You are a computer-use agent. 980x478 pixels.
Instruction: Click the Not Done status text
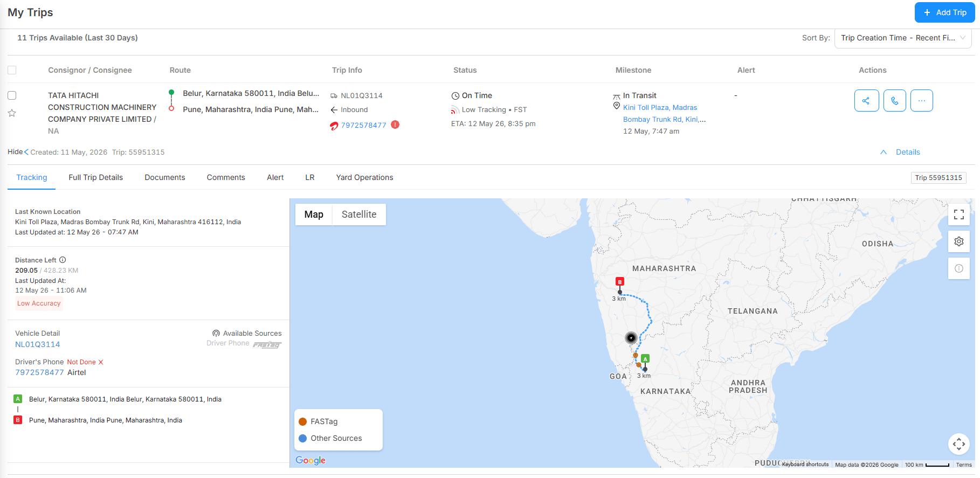[x=81, y=362]
